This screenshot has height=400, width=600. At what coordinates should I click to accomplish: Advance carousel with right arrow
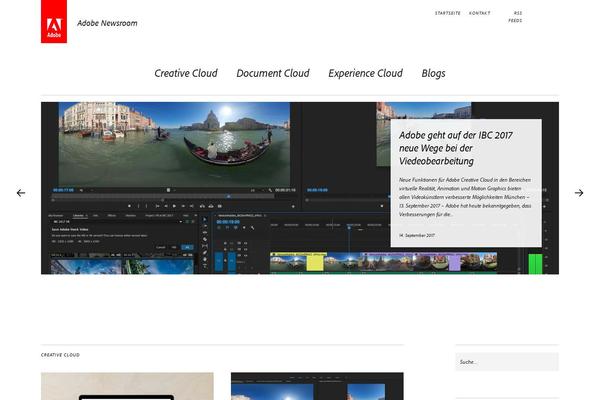coord(579,193)
